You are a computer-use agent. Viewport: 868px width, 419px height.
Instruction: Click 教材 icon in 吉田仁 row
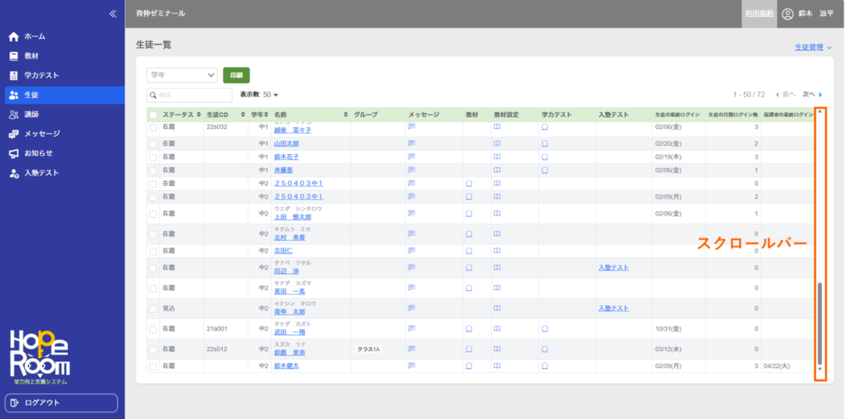pyautogui.click(x=469, y=251)
